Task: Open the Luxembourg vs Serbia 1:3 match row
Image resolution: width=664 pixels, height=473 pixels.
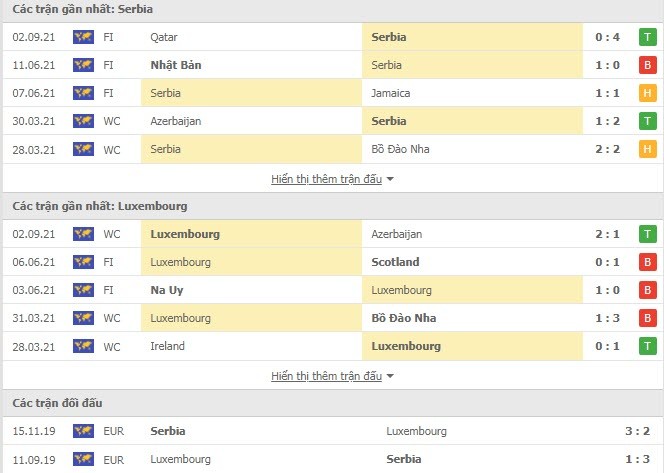Action: coord(332,459)
